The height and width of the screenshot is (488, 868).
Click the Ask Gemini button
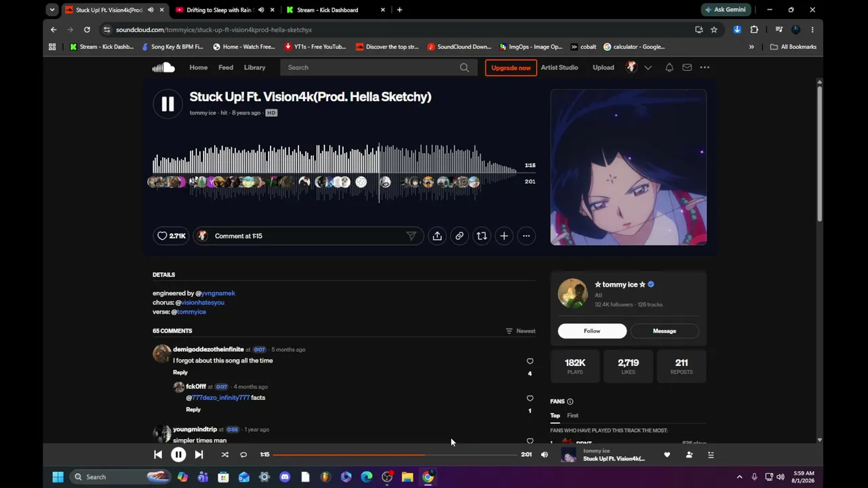[725, 10]
